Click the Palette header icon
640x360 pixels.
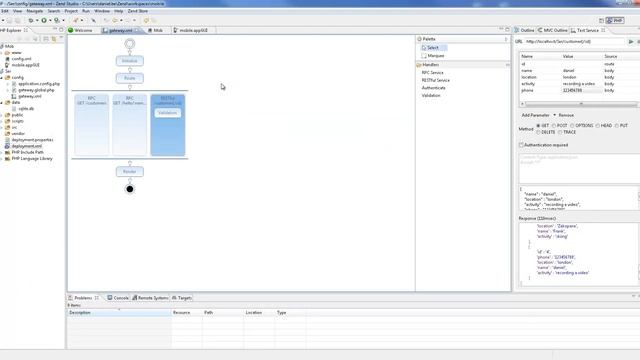(420, 39)
